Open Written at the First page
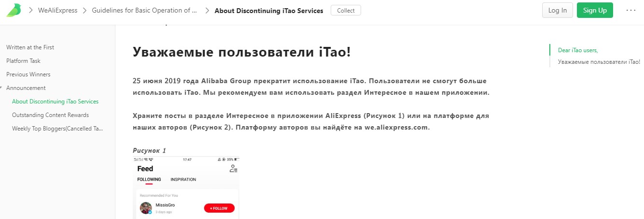The width and height of the screenshot is (644, 219). pyautogui.click(x=30, y=47)
